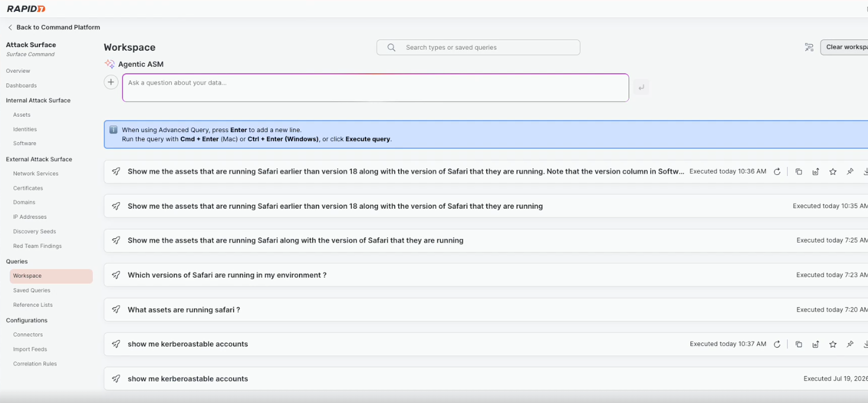Click the graph view icon beside Clear workspace

809,47
